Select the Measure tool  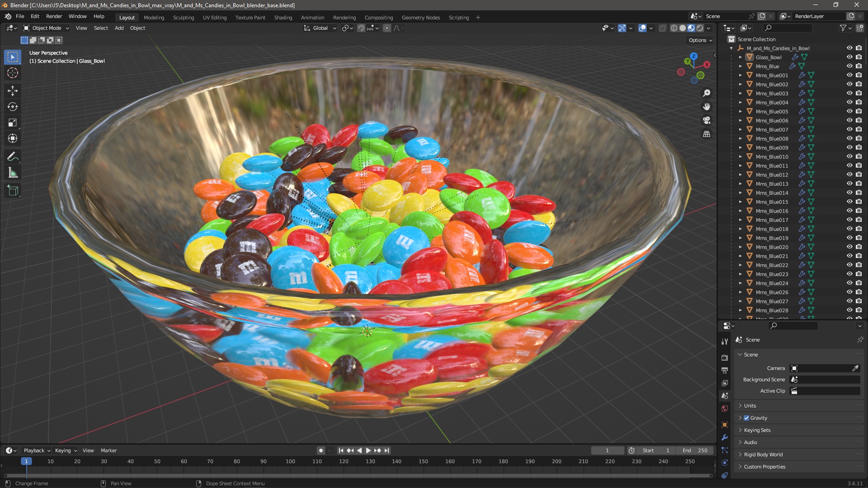[13, 173]
